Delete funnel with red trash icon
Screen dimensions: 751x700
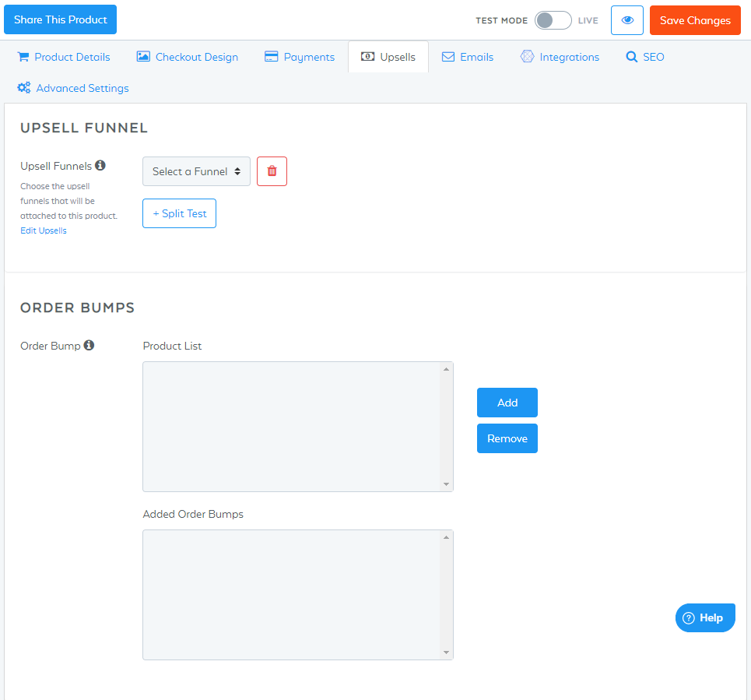272,171
